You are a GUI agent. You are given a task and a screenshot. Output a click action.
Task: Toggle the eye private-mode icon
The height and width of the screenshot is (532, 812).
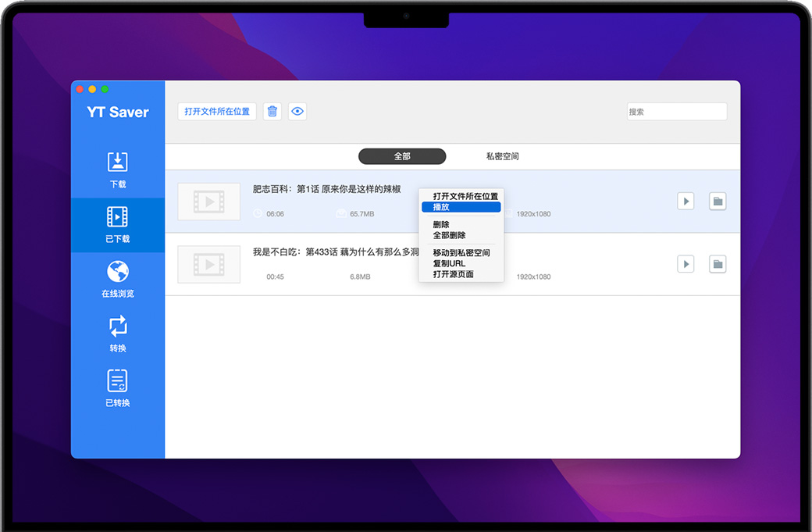click(297, 112)
